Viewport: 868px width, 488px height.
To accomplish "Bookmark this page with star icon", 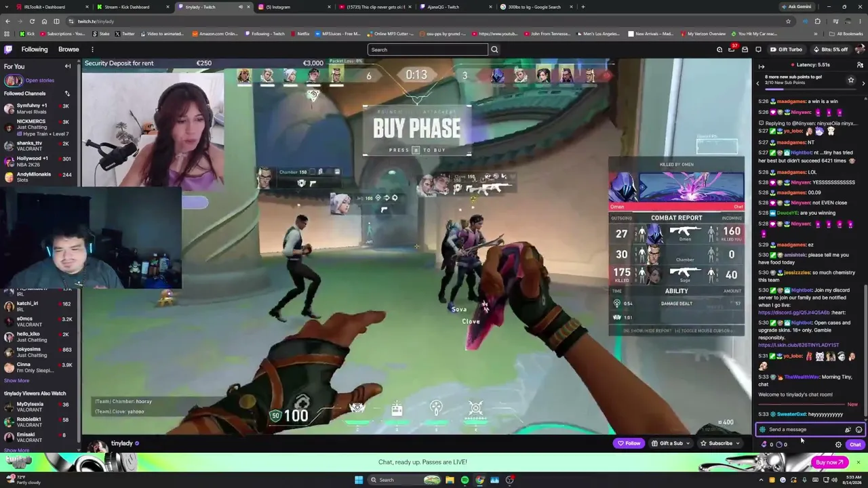I will (788, 21).
